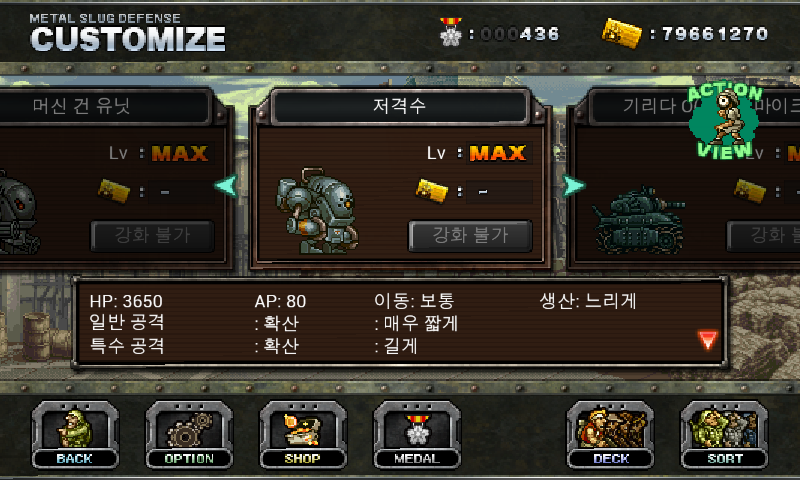Click the 강화 불가 button on 저격수 card
Screen dimensions: 800x480
470,236
